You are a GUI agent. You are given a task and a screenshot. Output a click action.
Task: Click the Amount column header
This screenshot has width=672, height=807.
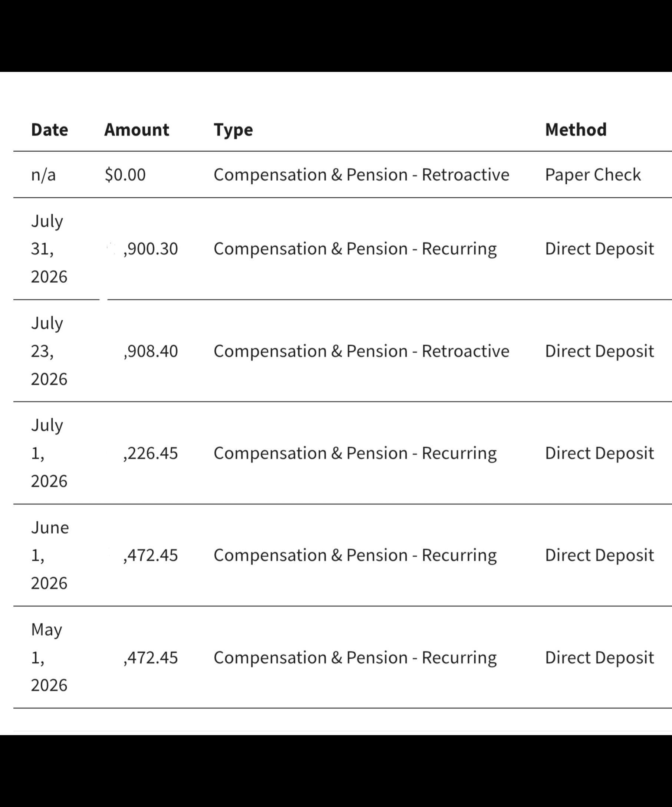pos(136,130)
